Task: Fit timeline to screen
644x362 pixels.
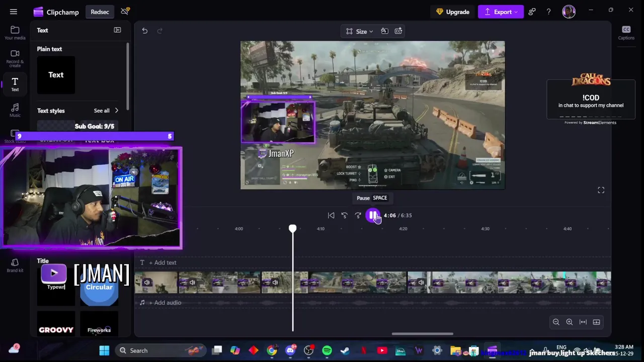Action: (583, 322)
